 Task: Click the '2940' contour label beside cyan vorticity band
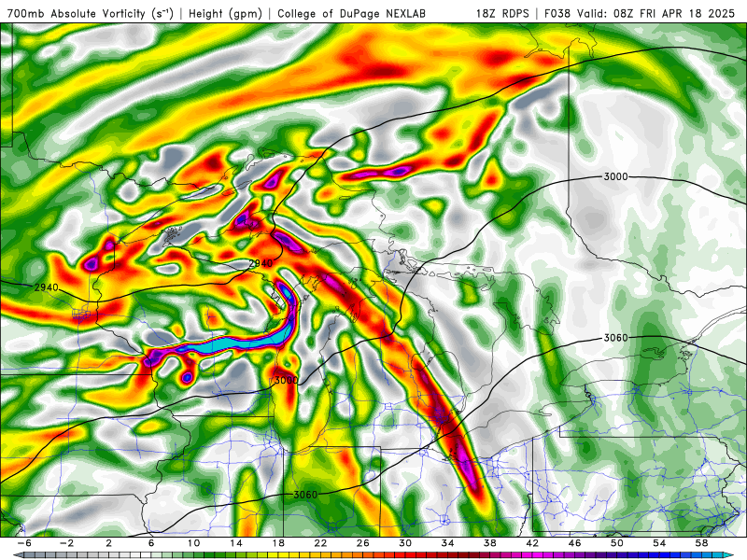click(x=261, y=263)
